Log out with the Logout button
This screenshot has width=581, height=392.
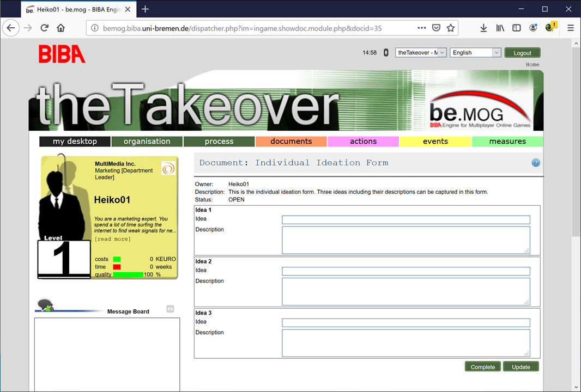(522, 53)
